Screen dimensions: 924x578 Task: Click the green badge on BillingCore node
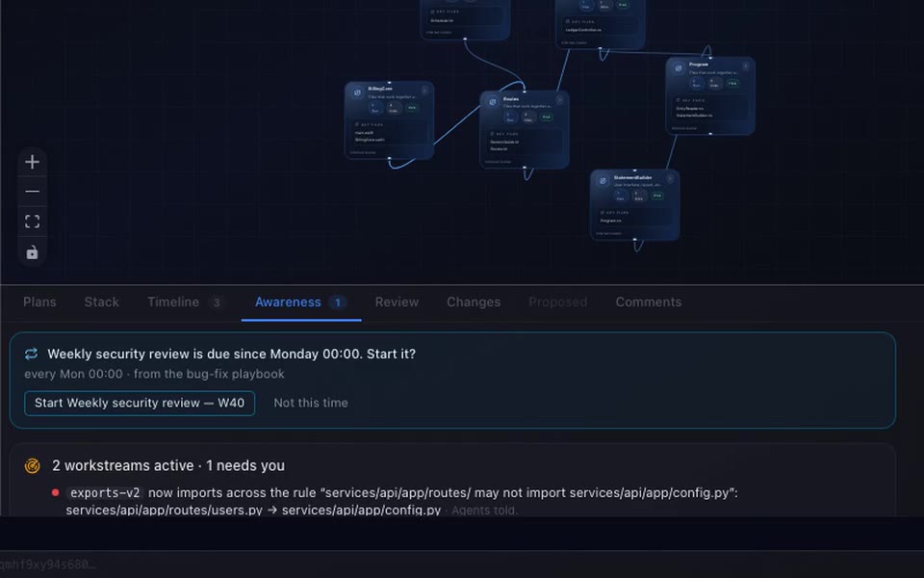(x=412, y=107)
